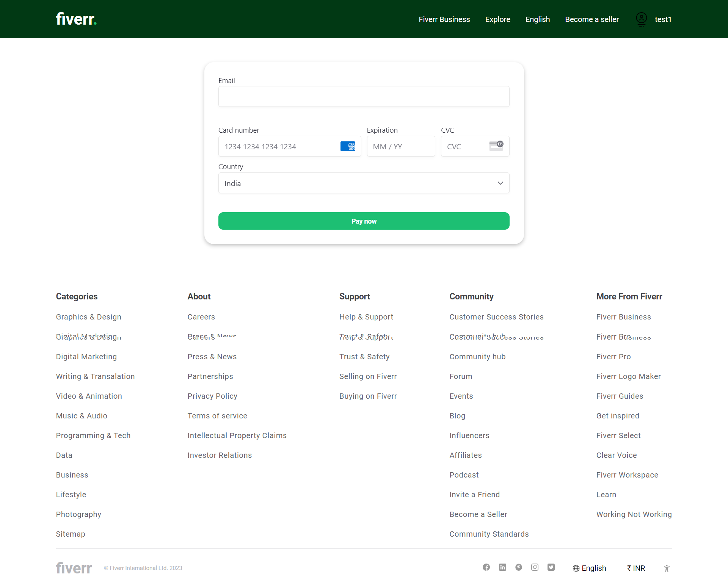Open the Country dropdown showing India
Screen dimensions: 728x581
[364, 183]
